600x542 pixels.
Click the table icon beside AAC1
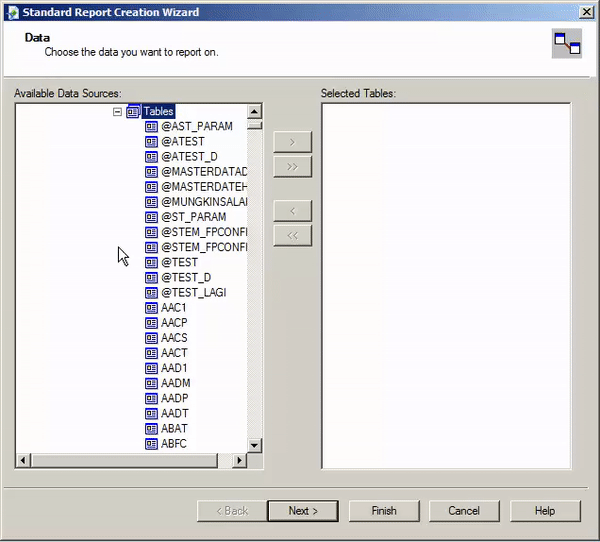151,308
